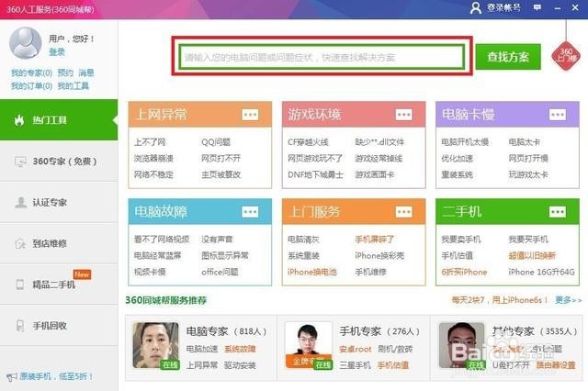Open the 消息 link
This screenshot has width=588, height=391.
(86, 73)
